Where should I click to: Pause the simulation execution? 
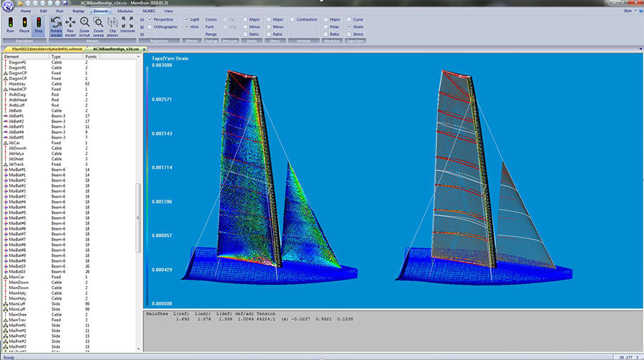click(x=24, y=22)
